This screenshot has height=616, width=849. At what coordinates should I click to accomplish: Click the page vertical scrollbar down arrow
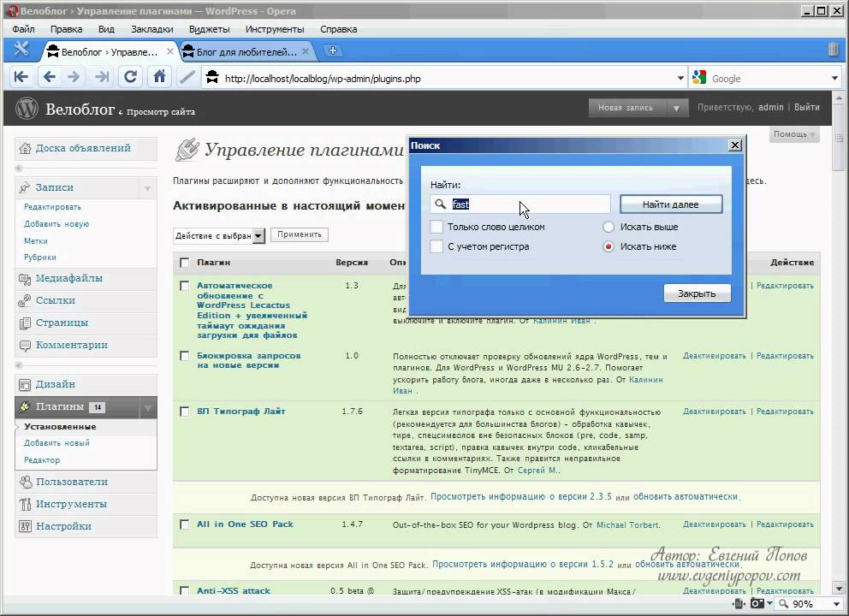pos(839,589)
